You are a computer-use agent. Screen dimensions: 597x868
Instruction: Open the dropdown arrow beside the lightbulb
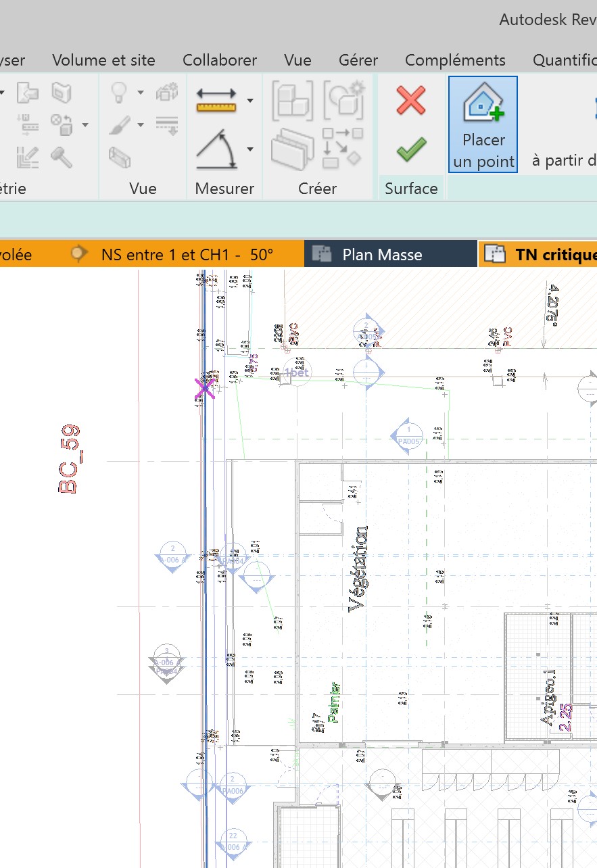(141, 93)
